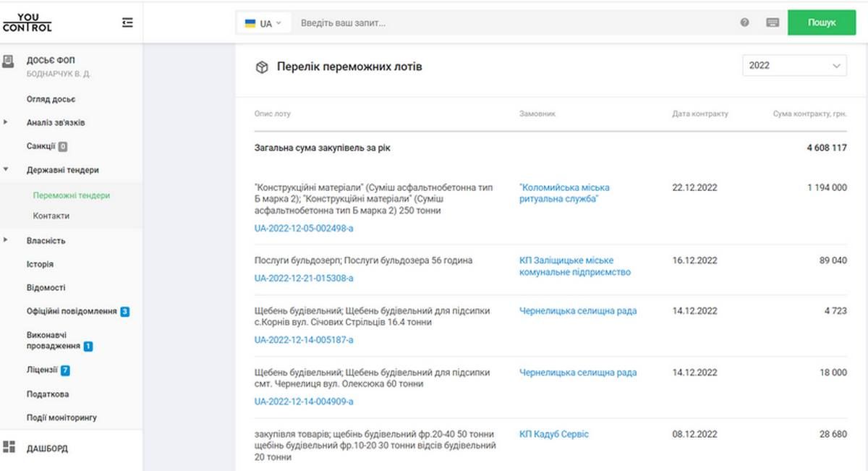Open tender link UA-2022-12-05-002498-a

304,229
